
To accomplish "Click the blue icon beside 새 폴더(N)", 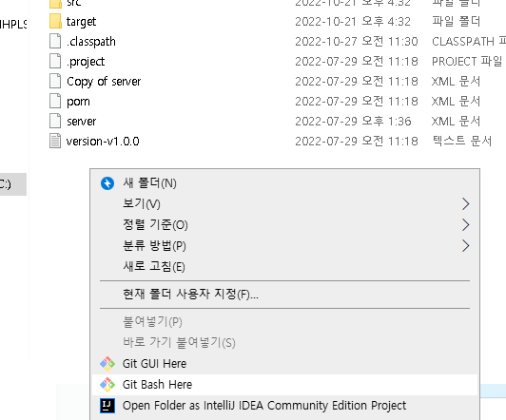I will tap(107, 183).
